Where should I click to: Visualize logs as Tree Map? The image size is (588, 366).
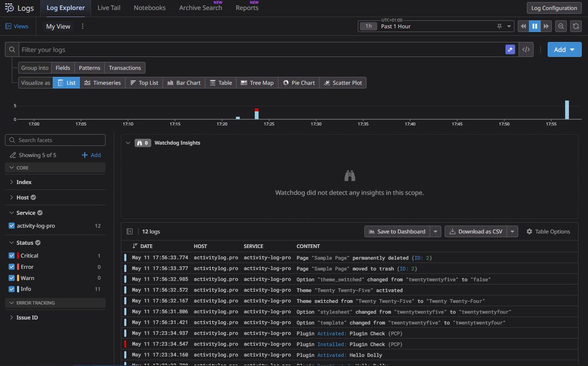click(x=257, y=83)
